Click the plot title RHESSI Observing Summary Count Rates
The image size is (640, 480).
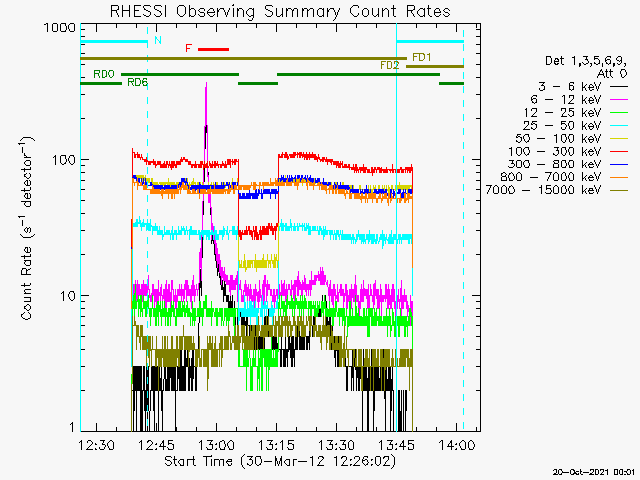click(280, 11)
